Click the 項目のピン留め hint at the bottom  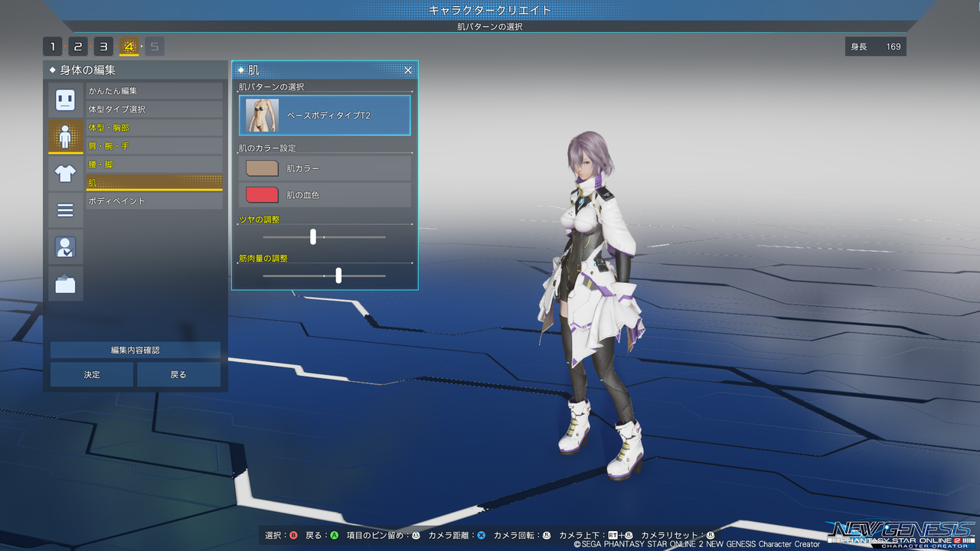(384, 536)
